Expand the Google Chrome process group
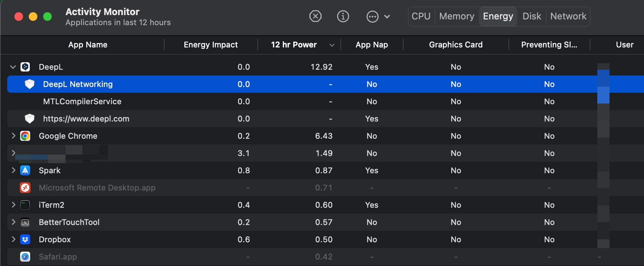Viewport: 644px width, 266px height. point(13,136)
